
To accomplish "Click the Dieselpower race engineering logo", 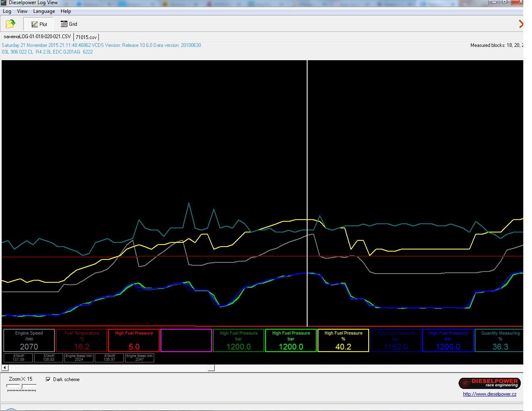I will tap(489, 383).
